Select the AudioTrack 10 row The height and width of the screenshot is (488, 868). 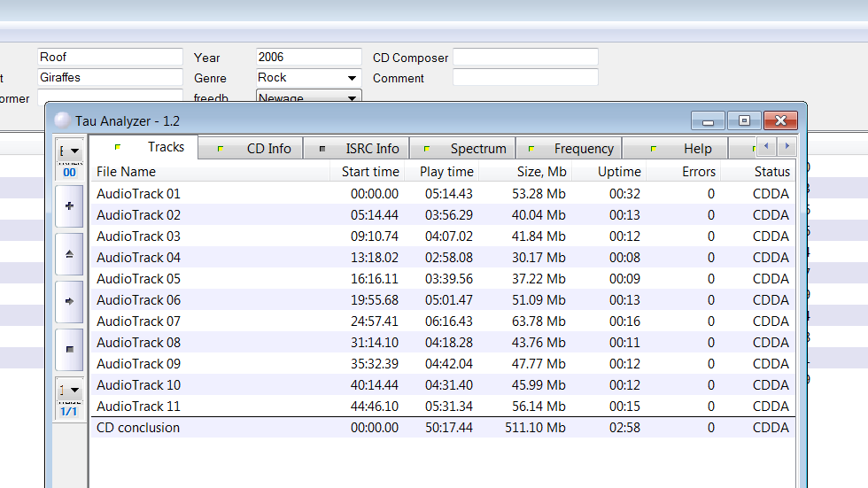(443, 385)
